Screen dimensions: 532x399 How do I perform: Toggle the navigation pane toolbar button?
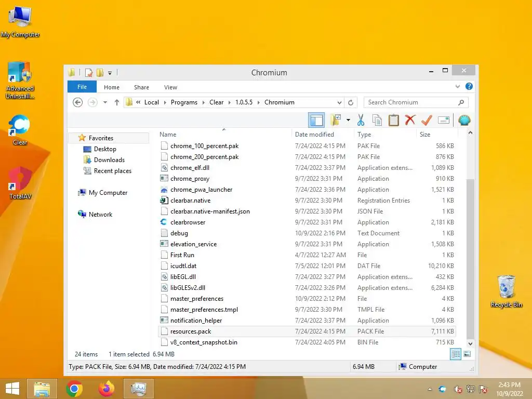coord(316,120)
